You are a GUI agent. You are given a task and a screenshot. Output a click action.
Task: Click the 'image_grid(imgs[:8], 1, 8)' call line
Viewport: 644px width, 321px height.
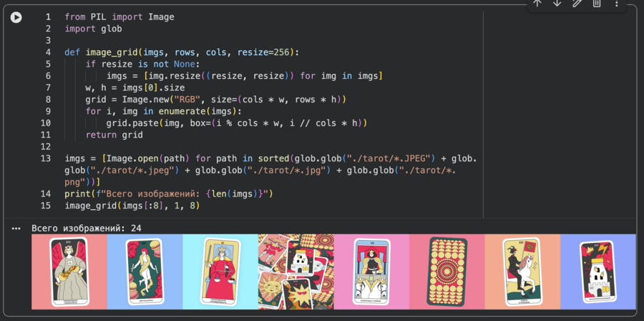132,206
